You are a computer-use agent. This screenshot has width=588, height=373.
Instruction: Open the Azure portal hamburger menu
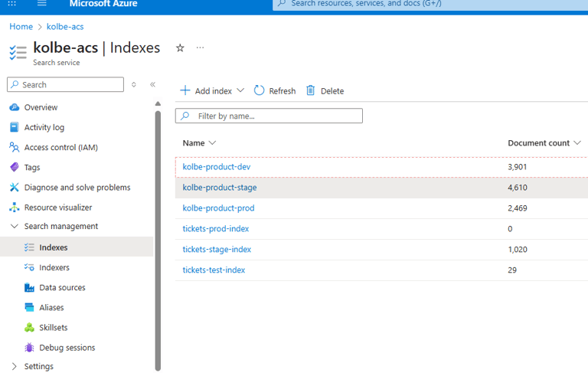pos(42,3)
